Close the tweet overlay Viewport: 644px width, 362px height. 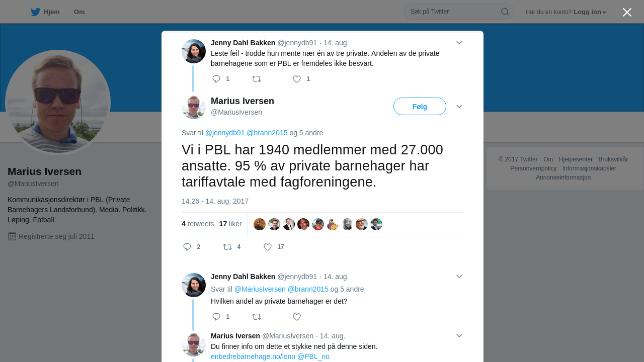[627, 12]
